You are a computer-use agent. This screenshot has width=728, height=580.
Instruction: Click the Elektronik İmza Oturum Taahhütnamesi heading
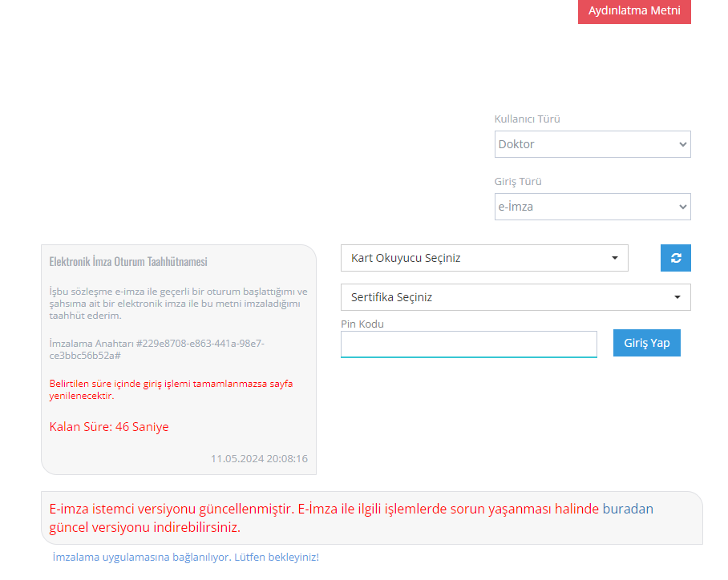128,262
